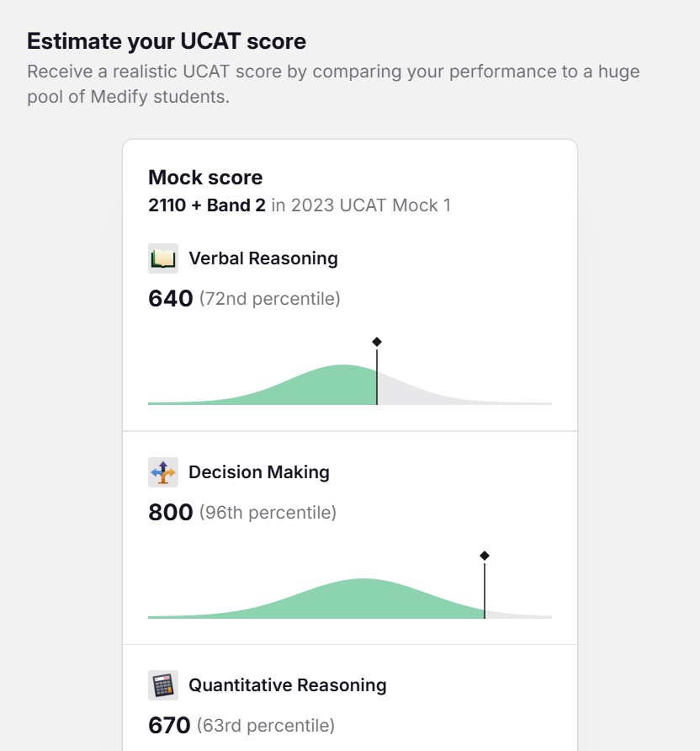Select the Verbal Reasoning section label
700x751 pixels.
(263, 258)
